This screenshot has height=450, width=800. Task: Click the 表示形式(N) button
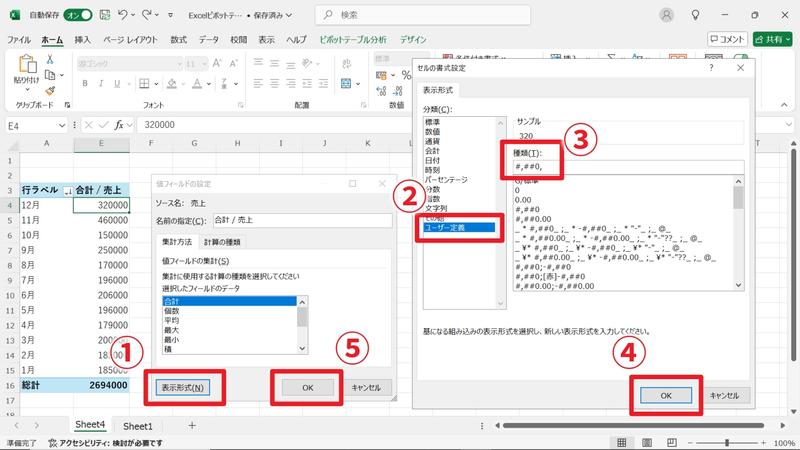point(183,387)
